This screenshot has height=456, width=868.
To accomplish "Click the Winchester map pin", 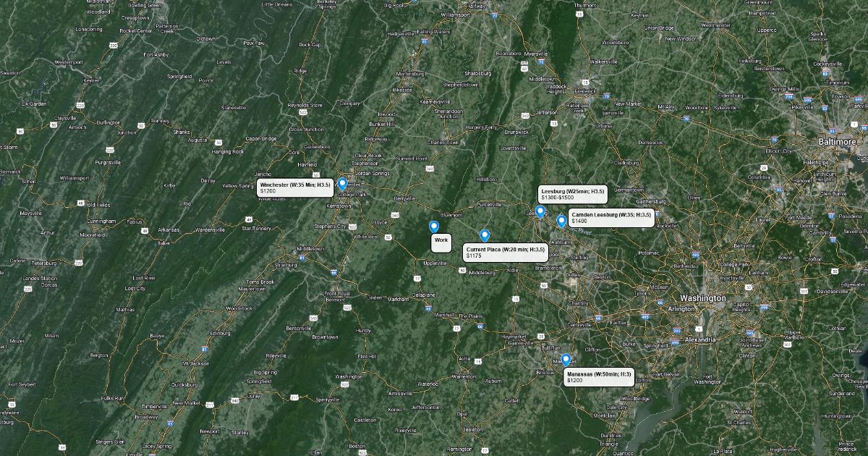I will [x=342, y=184].
